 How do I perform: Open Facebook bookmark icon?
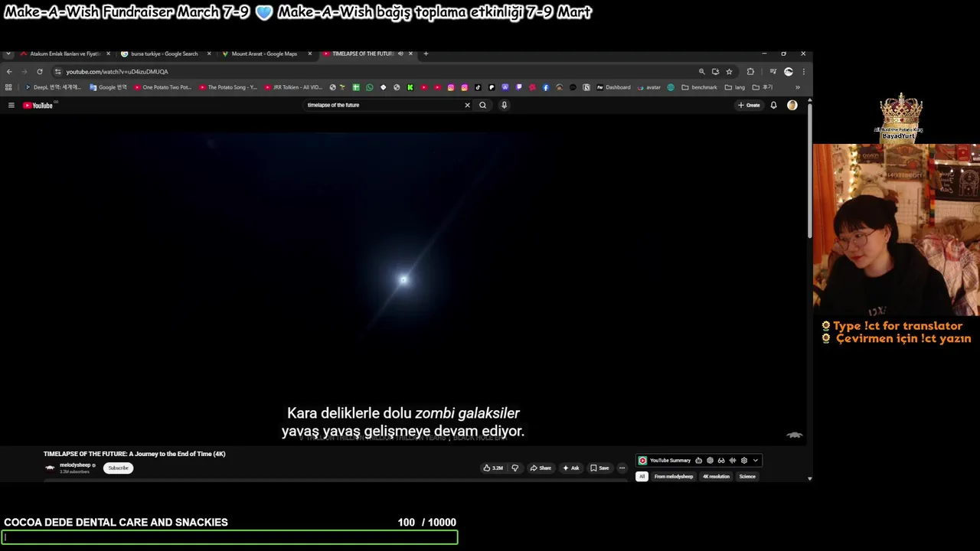click(x=545, y=87)
